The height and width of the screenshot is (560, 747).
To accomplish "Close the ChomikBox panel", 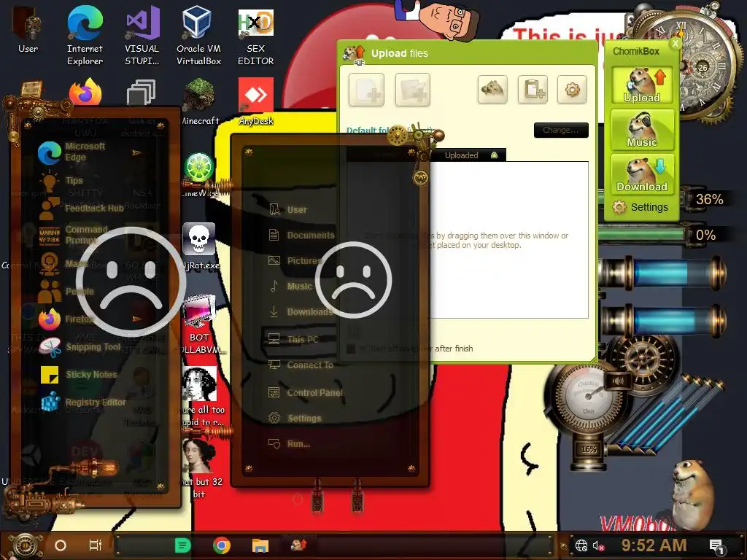I will (675, 44).
